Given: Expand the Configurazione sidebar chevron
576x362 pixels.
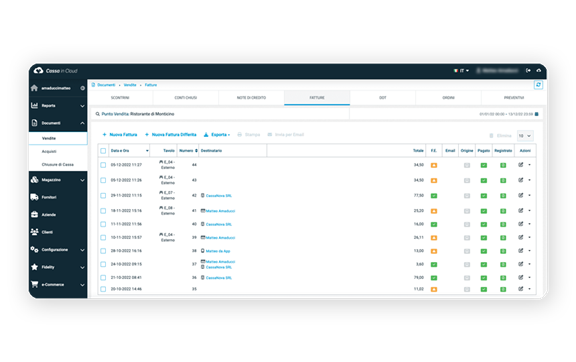Looking at the screenshot, I should 82,250.
